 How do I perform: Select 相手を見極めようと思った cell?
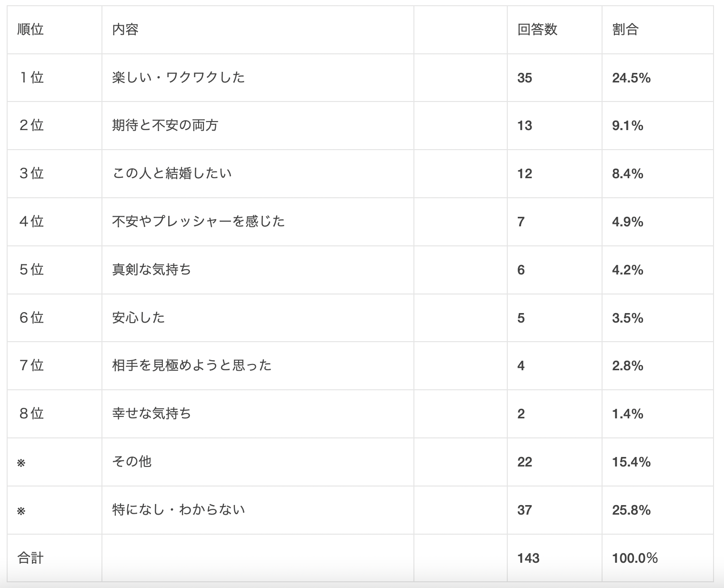(192, 365)
